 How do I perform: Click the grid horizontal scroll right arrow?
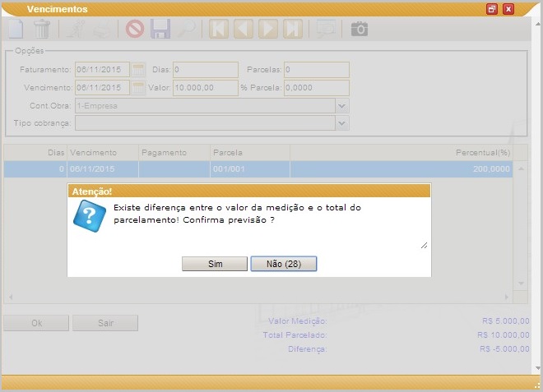tap(507, 297)
